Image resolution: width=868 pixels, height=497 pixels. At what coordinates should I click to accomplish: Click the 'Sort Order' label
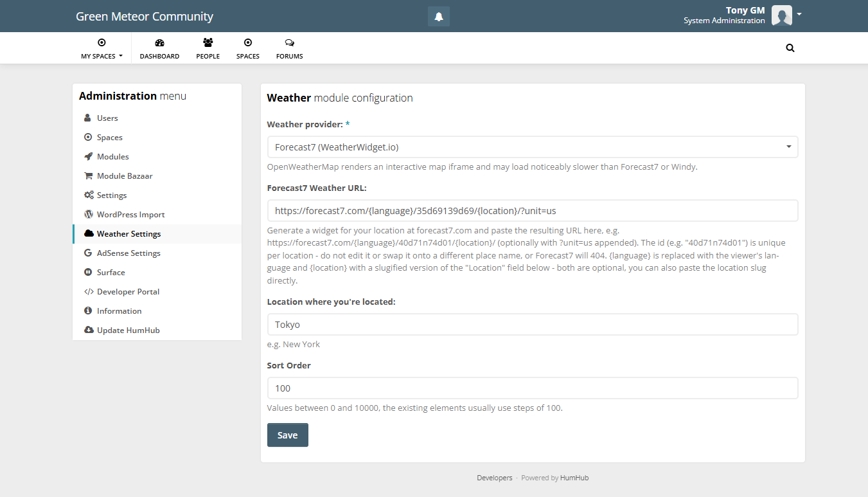289,365
